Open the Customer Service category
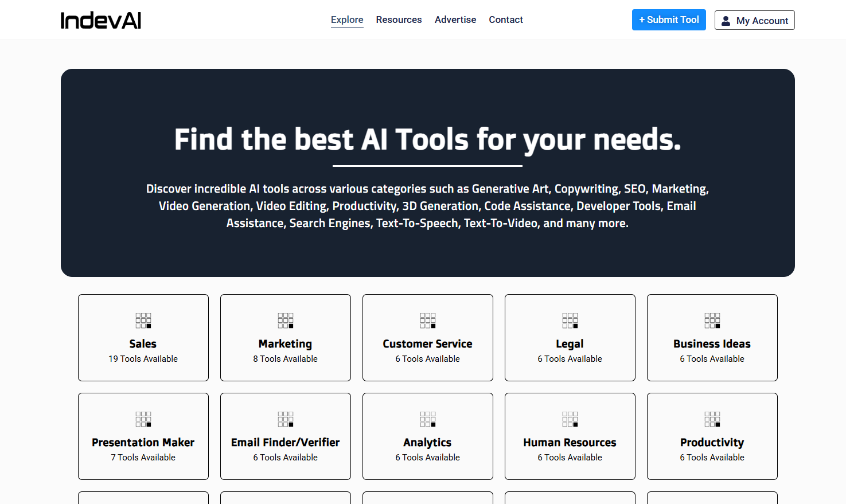 [x=427, y=338]
